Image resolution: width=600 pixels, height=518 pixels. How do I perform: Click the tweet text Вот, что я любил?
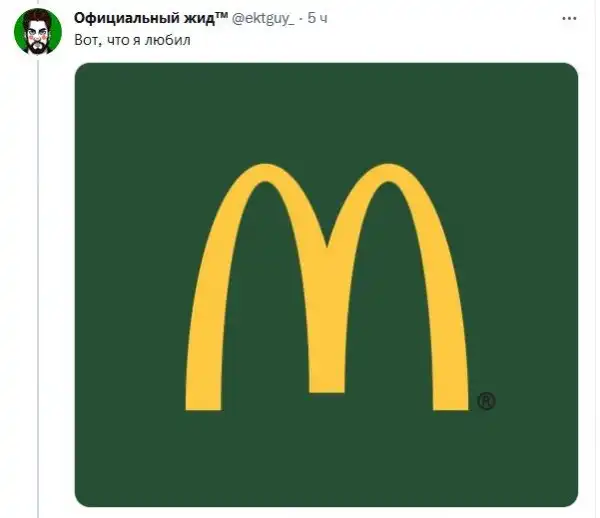click(x=132, y=40)
